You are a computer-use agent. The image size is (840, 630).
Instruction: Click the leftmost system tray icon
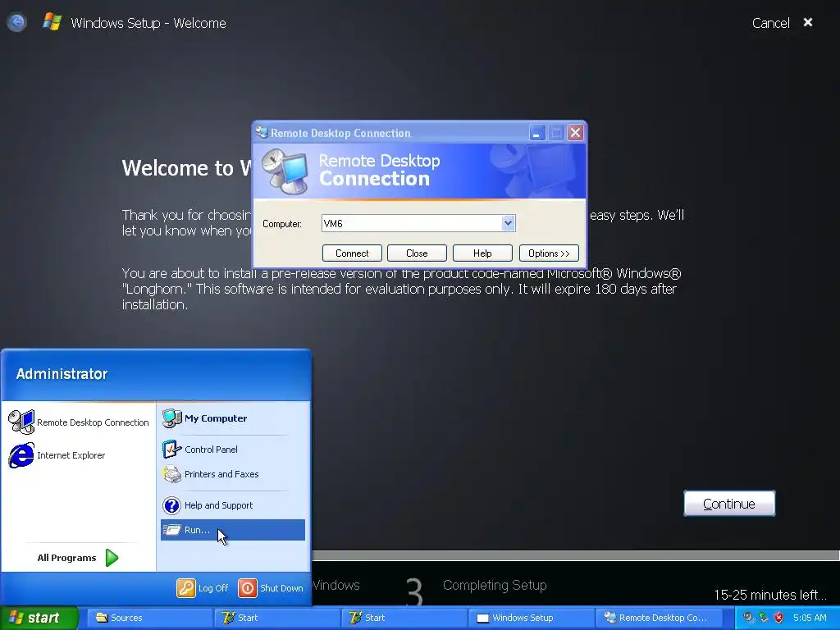(749, 618)
